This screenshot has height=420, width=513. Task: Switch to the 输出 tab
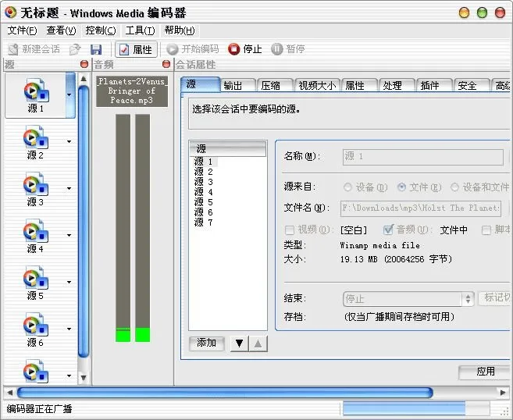point(238,86)
